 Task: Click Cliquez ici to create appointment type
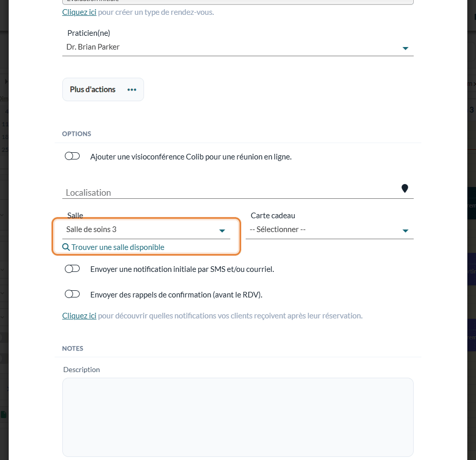pyautogui.click(x=79, y=12)
